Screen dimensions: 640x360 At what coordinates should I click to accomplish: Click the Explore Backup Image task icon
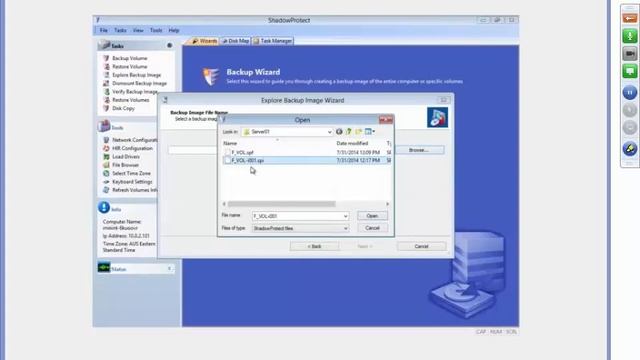pyautogui.click(x=106, y=75)
